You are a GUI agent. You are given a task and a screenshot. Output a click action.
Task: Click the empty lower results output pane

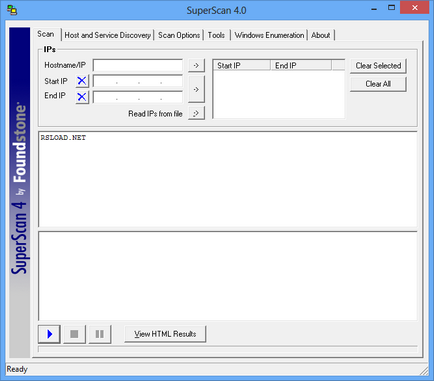tap(228, 276)
